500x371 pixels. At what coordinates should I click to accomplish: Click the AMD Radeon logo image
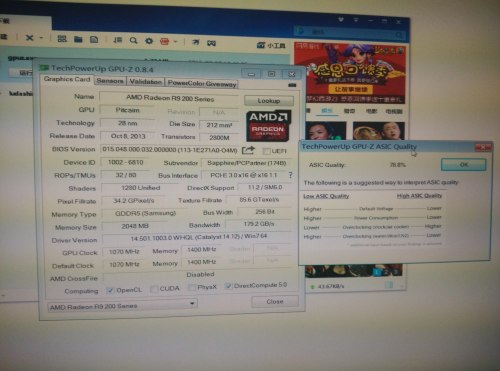click(x=268, y=125)
